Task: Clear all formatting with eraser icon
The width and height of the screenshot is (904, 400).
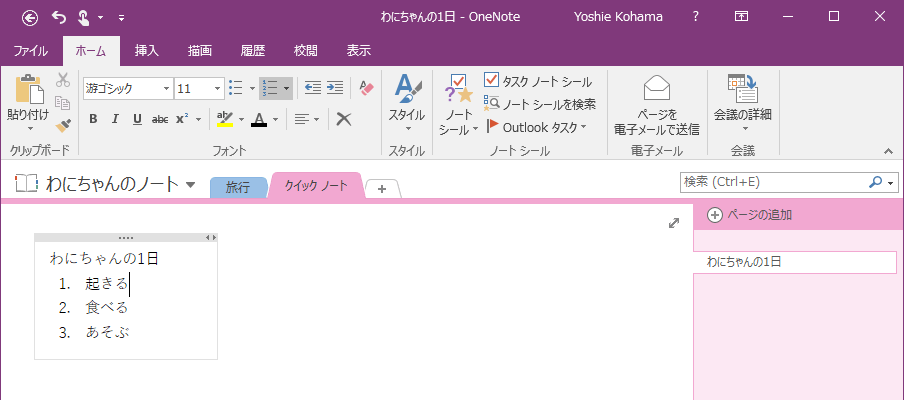Action: [x=367, y=88]
